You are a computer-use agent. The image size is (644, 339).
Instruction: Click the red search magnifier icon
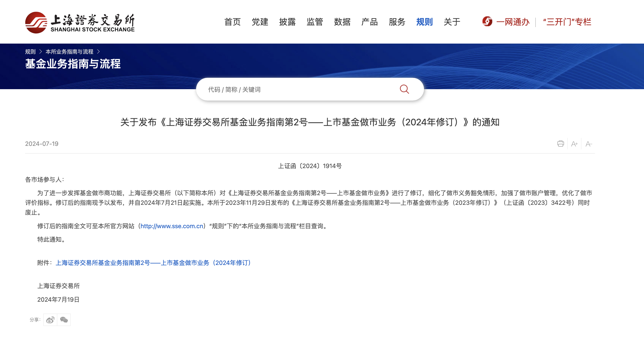tap(404, 89)
